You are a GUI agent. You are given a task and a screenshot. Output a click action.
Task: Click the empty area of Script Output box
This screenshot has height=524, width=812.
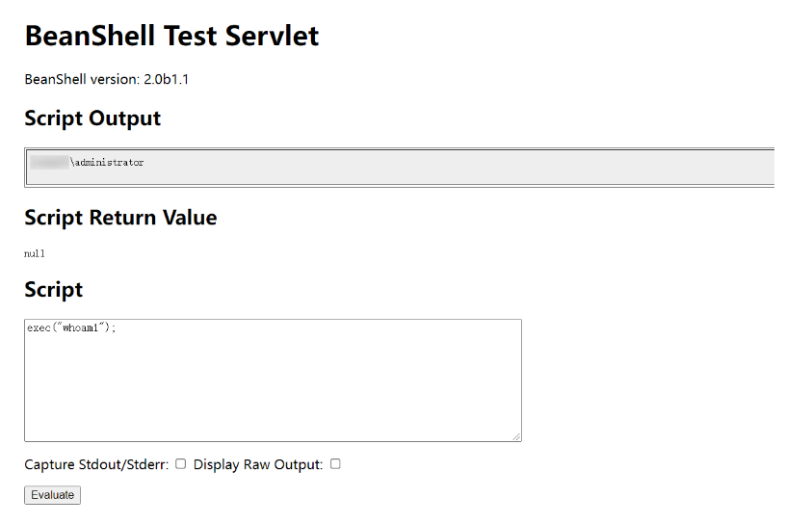click(x=462, y=166)
